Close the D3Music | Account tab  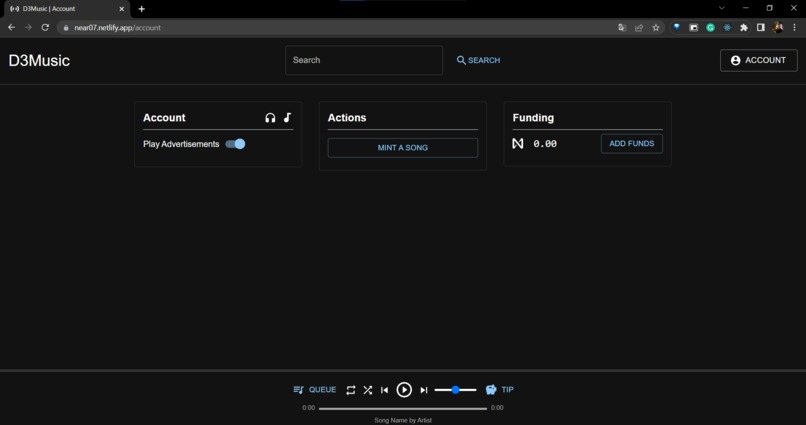tap(122, 9)
